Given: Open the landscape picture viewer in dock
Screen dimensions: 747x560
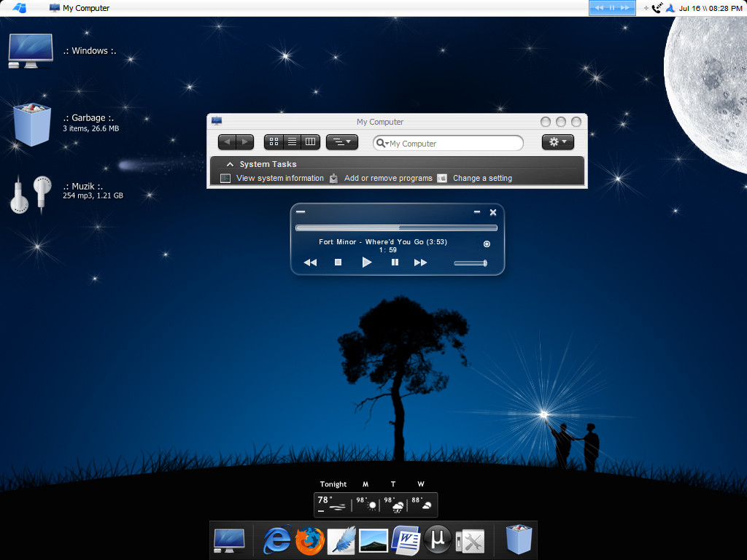Looking at the screenshot, I should pyautogui.click(x=373, y=540).
